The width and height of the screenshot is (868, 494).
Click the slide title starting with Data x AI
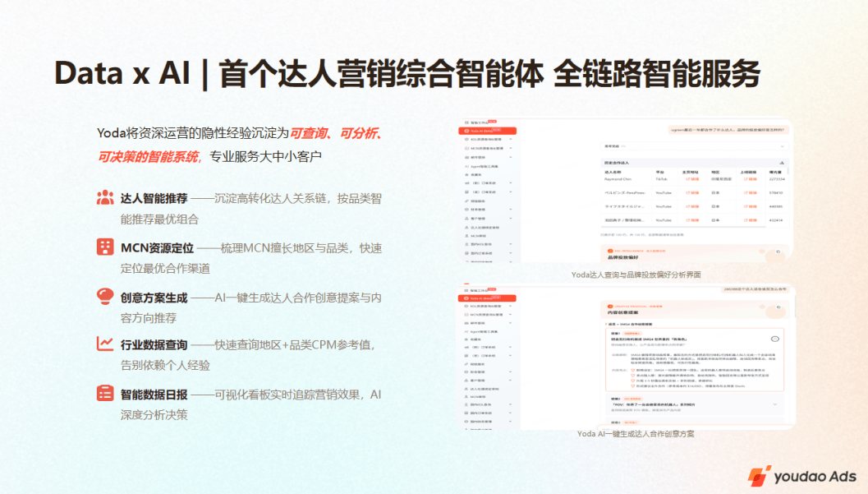tap(407, 74)
